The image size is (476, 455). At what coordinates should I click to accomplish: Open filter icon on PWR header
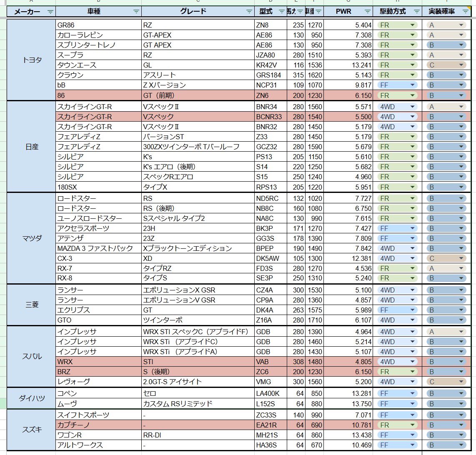tap(368, 12)
